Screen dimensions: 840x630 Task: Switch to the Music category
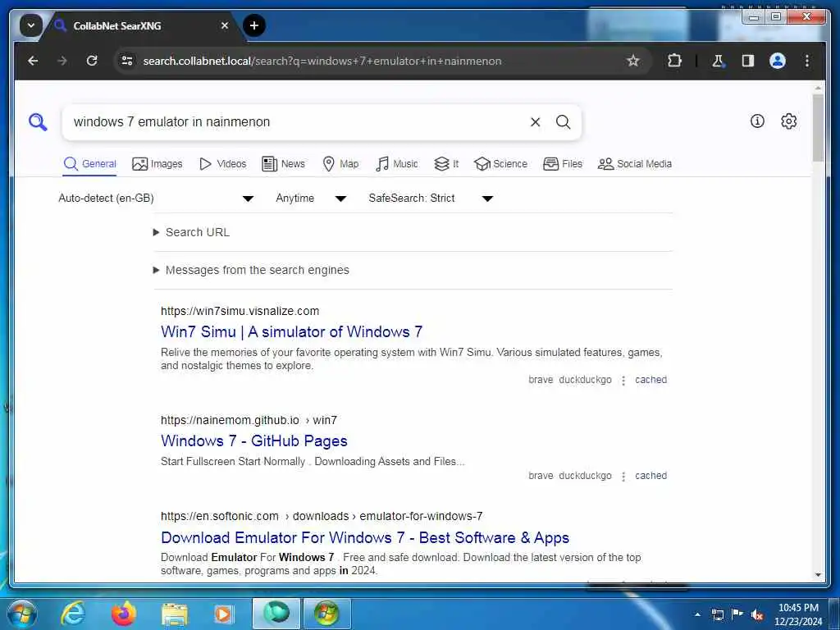(x=396, y=164)
